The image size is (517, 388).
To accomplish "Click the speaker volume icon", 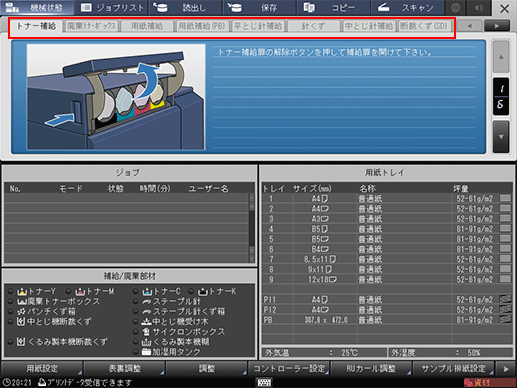I will (479, 7).
